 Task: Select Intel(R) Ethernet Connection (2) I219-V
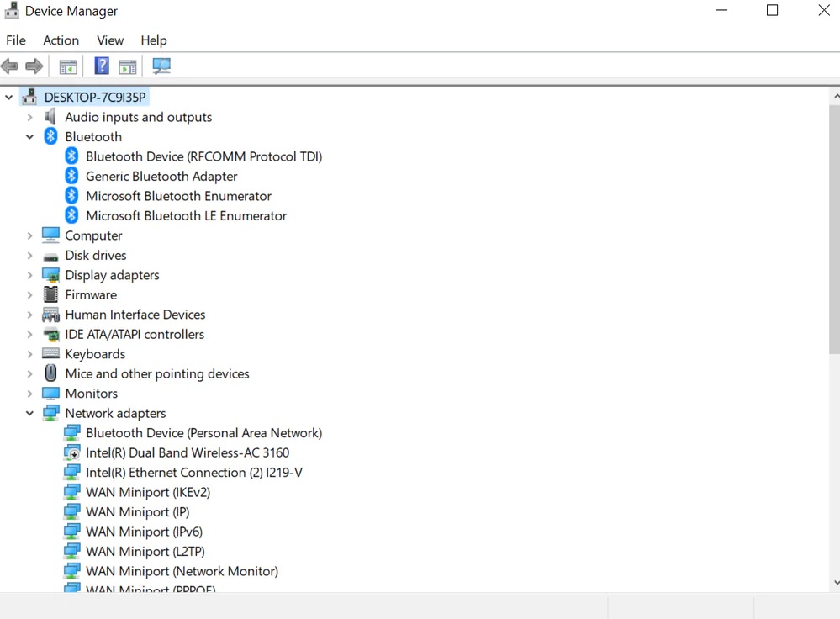coord(193,473)
